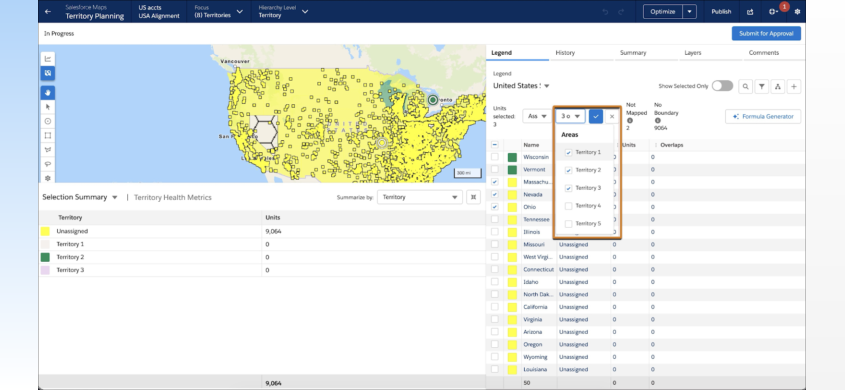Click the blue checkmark confirm button
The image size is (845, 390).
(595, 116)
